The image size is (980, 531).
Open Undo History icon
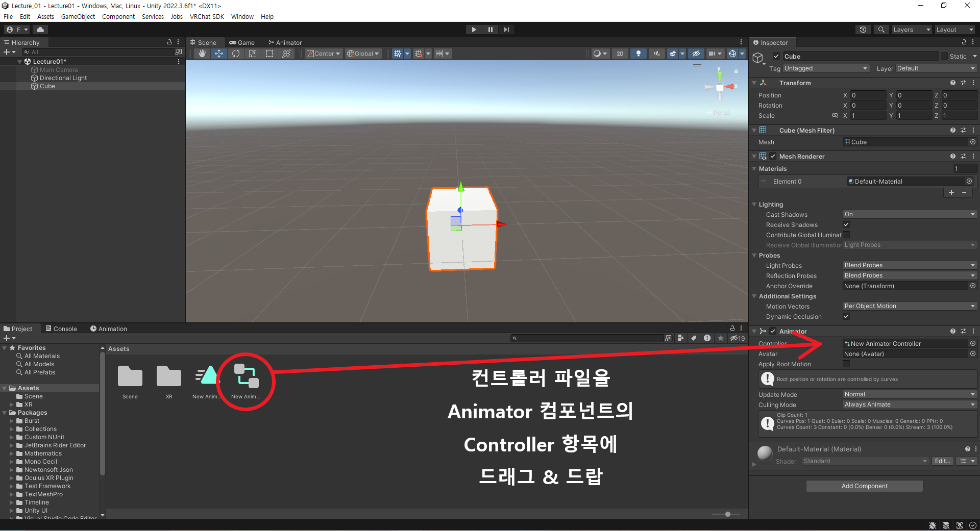863,30
